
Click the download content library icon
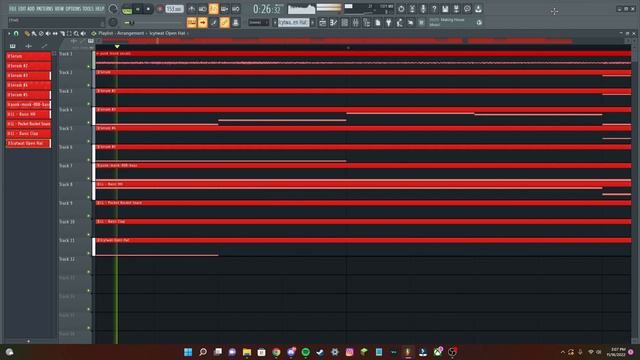478,9
